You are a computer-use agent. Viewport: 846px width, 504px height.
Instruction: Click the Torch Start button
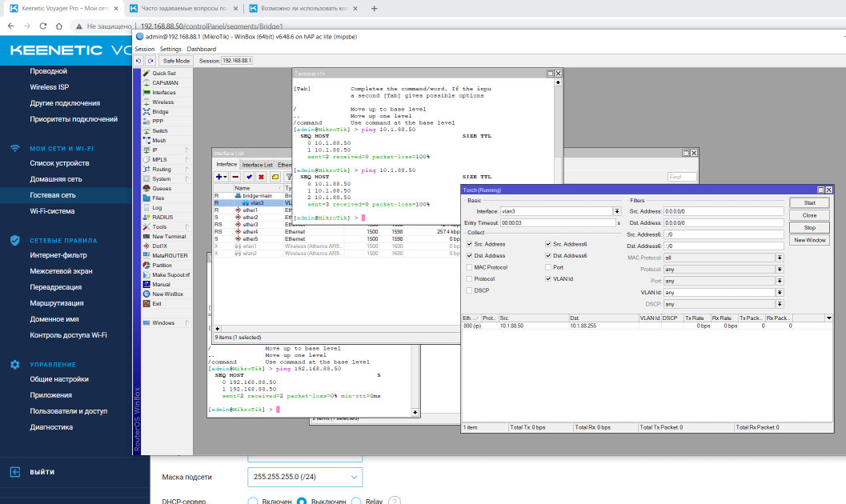[809, 202]
